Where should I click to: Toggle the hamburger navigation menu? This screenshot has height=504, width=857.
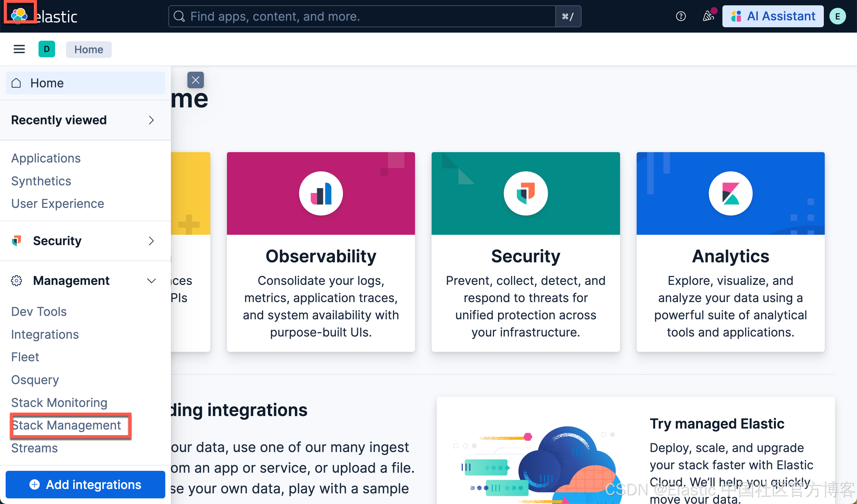(19, 49)
